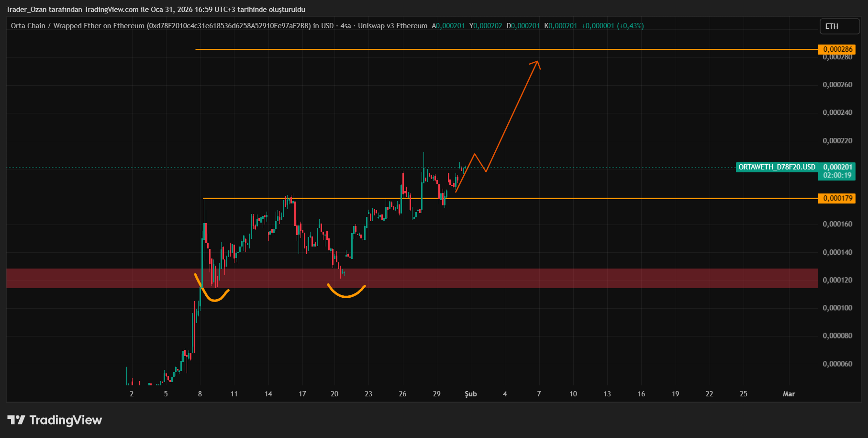Click the 0,000120 price scale value

[837, 280]
